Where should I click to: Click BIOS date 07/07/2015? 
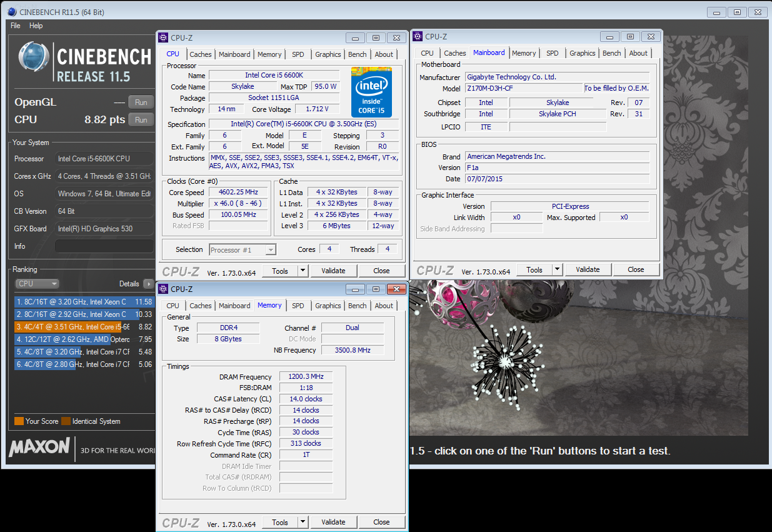click(558, 179)
